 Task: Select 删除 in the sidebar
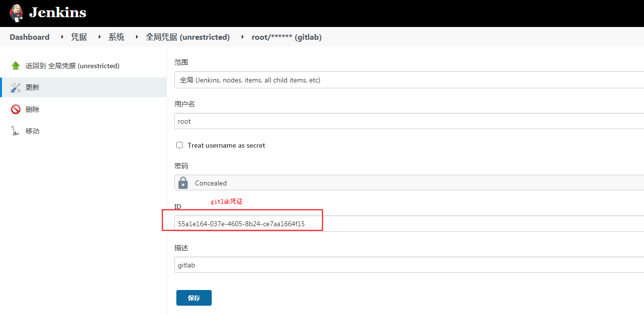(x=32, y=109)
